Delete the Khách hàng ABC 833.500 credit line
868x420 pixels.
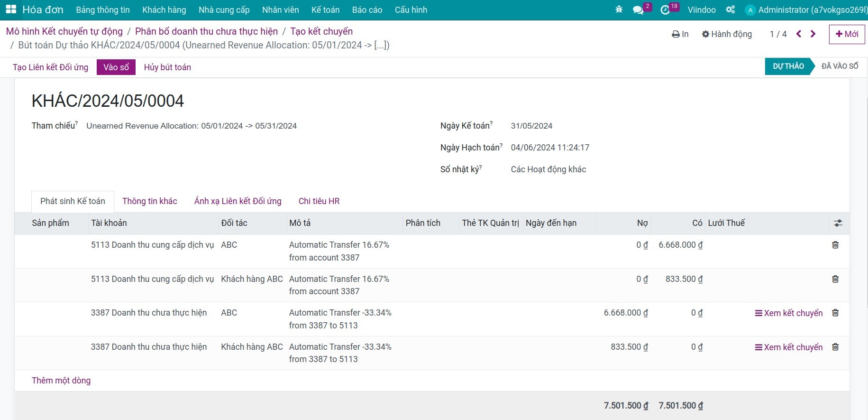point(835,279)
